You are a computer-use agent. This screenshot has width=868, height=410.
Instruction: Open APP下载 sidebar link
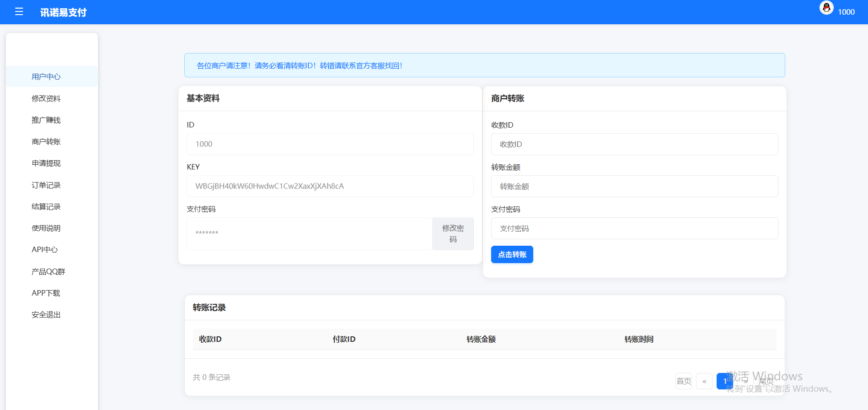[46, 293]
